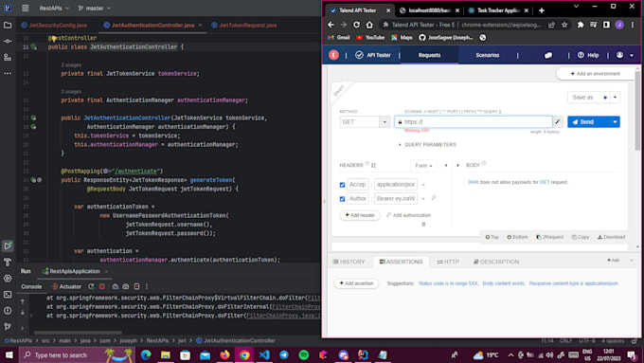
Task: Expand QUERY PARAMETERS section
Action: (427, 145)
